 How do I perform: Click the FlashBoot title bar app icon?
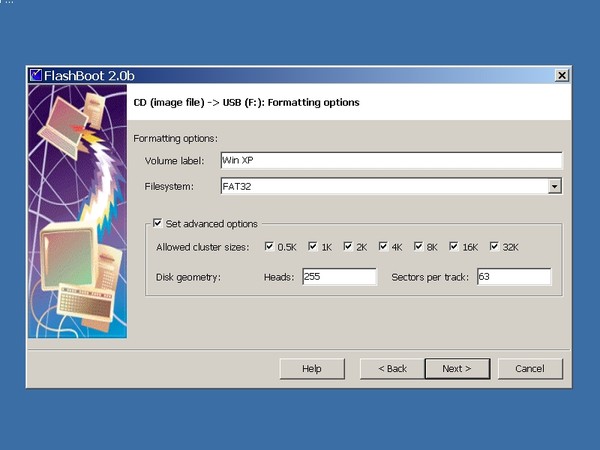(x=36, y=75)
